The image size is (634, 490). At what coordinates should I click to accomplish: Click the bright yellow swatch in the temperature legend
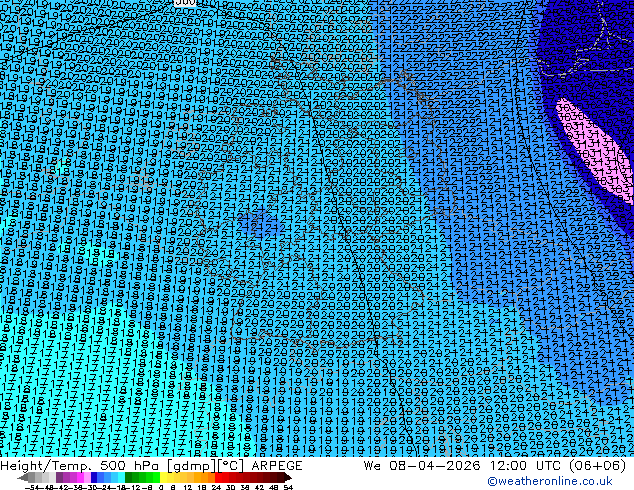pos(164,477)
